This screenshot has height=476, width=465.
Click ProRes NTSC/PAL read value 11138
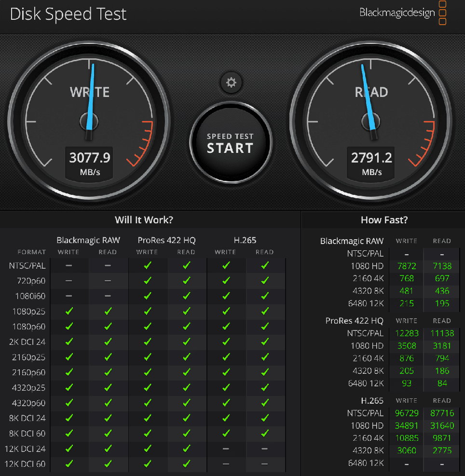click(x=442, y=333)
